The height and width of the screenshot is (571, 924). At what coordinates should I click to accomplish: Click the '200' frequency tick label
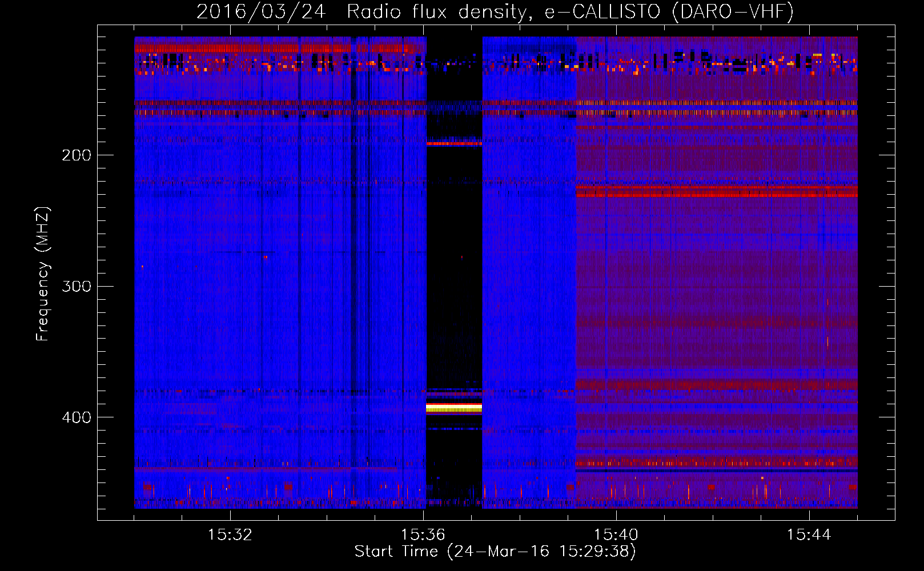point(77,155)
